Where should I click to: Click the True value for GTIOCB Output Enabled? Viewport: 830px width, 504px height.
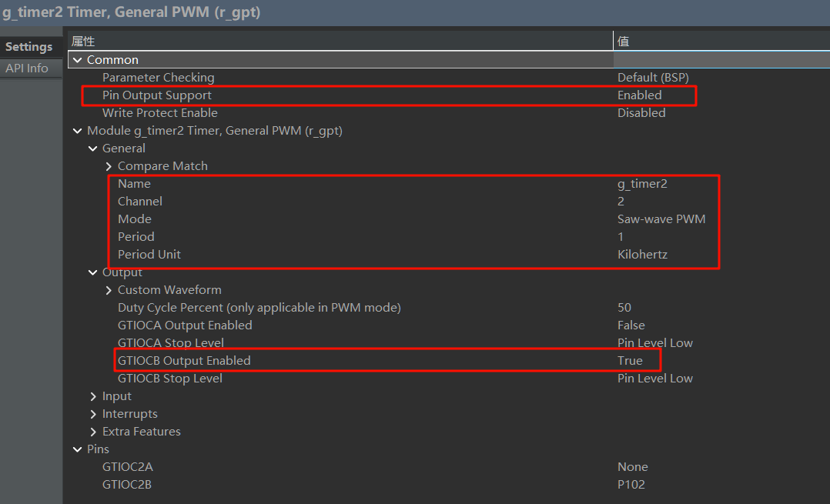point(630,361)
